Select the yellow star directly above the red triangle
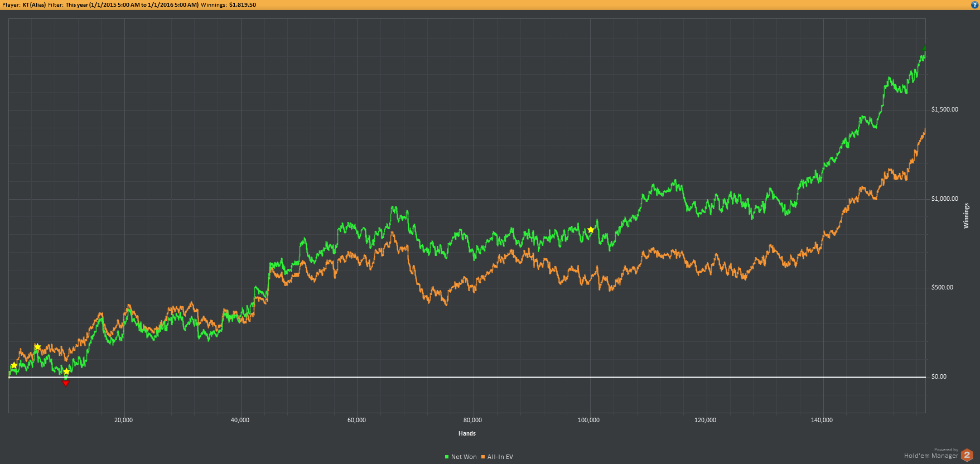The image size is (980, 464). 66,371
